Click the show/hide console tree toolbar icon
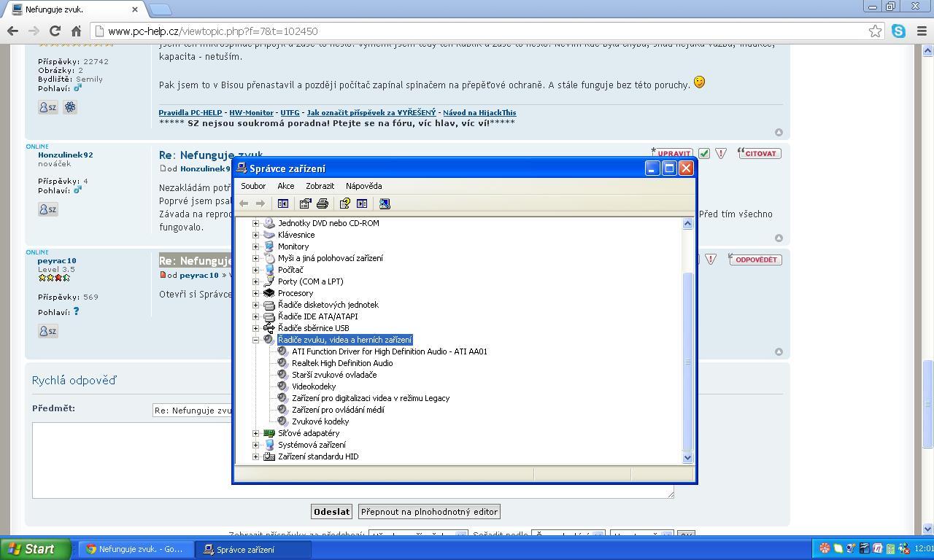This screenshot has height=560, width=934. [x=283, y=203]
